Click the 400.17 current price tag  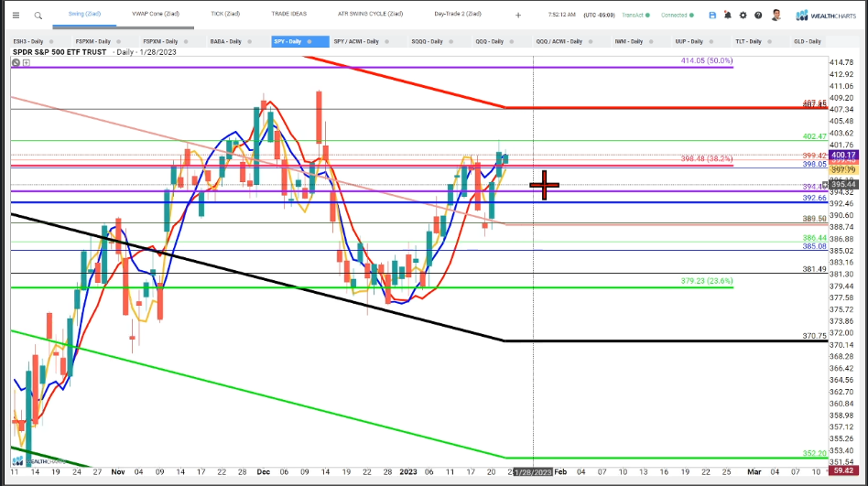[843, 155]
